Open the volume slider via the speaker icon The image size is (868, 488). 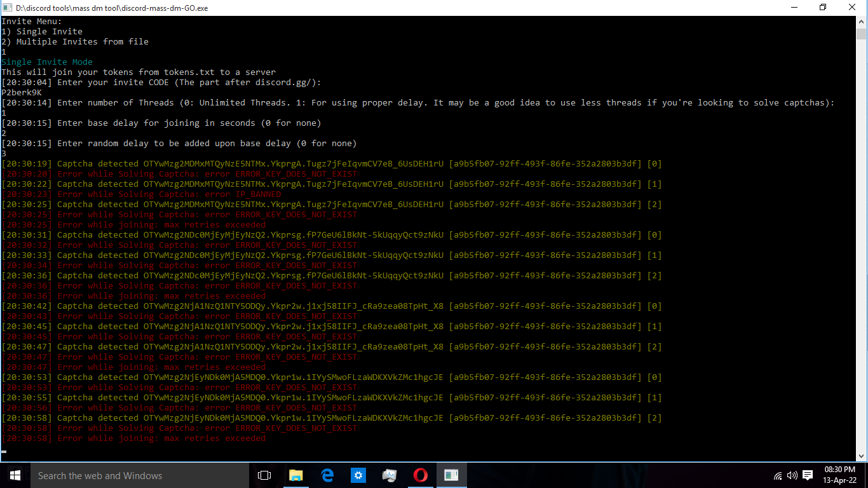791,475
